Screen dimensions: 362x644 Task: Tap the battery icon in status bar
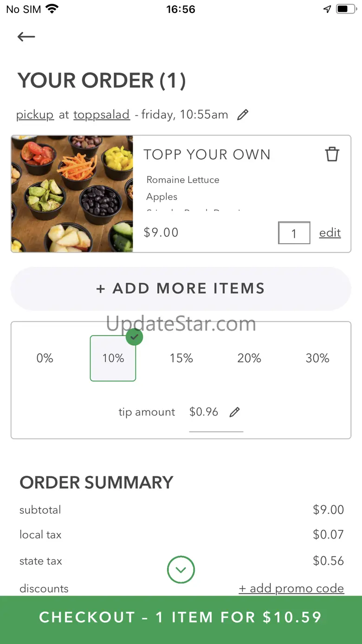pyautogui.click(x=346, y=9)
